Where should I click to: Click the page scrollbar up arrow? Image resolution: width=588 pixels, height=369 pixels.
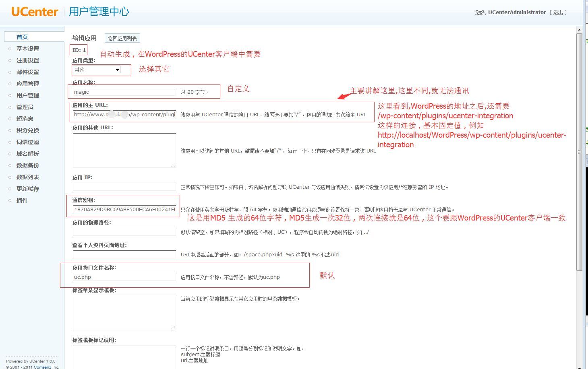[x=580, y=30]
